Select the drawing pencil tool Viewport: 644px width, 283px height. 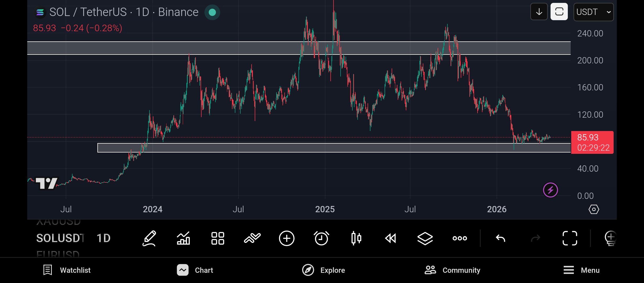[x=149, y=238]
